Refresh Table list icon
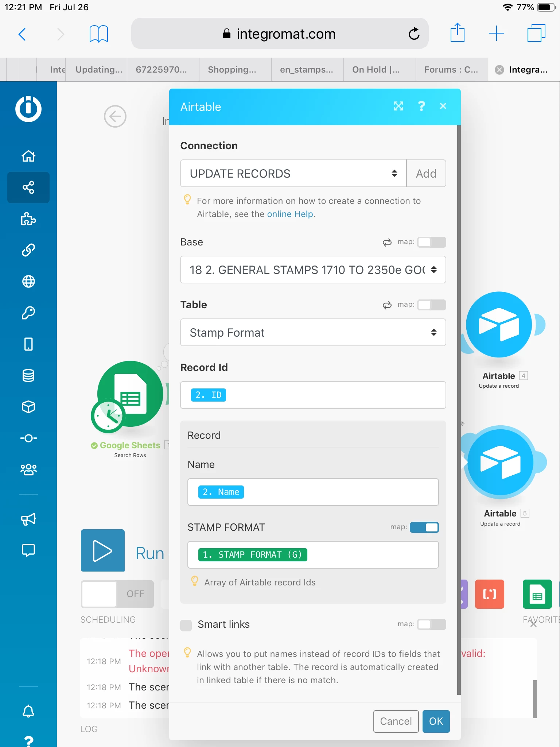Image resolution: width=560 pixels, height=747 pixels. (387, 305)
